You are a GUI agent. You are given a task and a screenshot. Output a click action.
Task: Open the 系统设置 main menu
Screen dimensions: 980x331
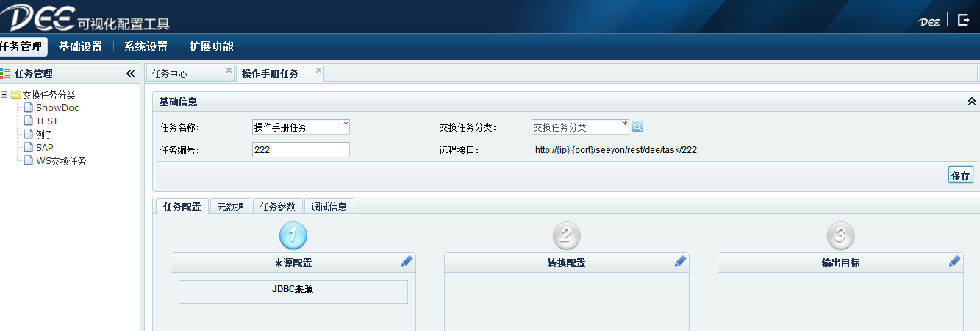(146, 46)
